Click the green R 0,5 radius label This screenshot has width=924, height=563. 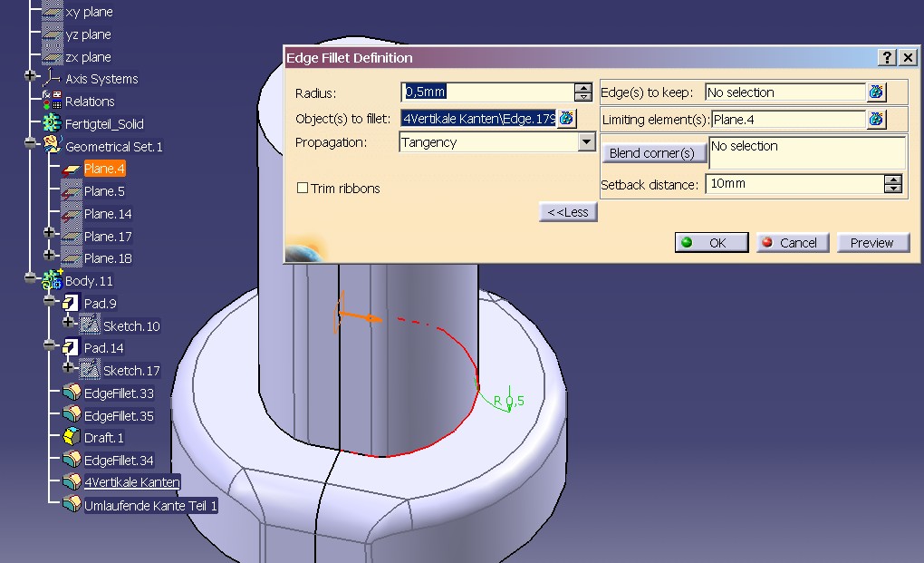coord(508,401)
